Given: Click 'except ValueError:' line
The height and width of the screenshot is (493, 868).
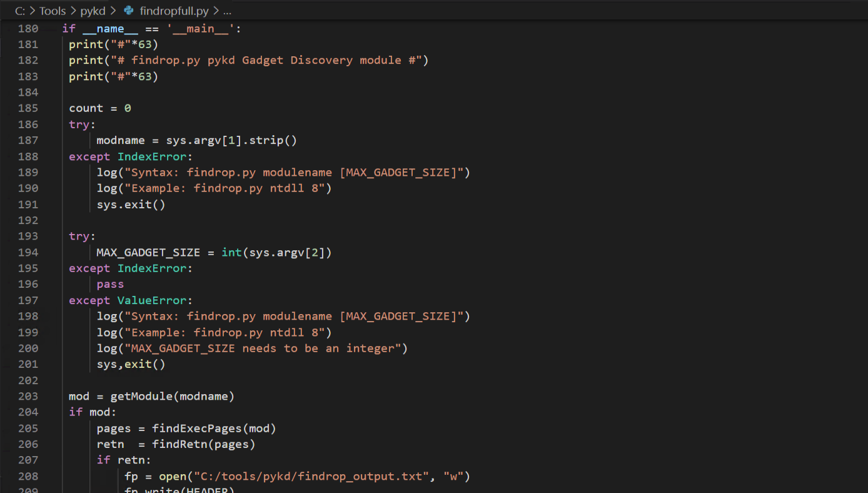Looking at the screenshot, I should [131, 300].
